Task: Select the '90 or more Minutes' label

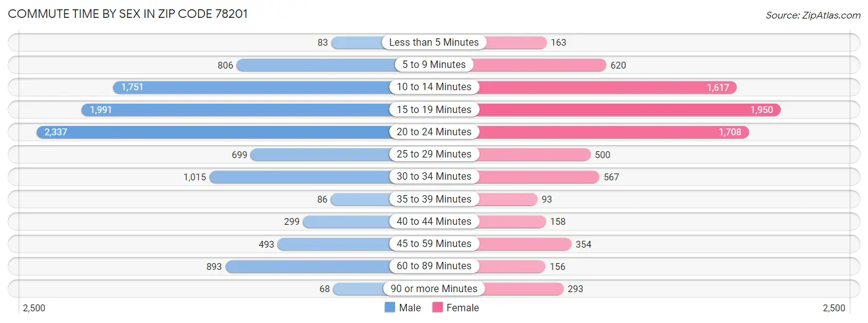Action: pos(434,289)
